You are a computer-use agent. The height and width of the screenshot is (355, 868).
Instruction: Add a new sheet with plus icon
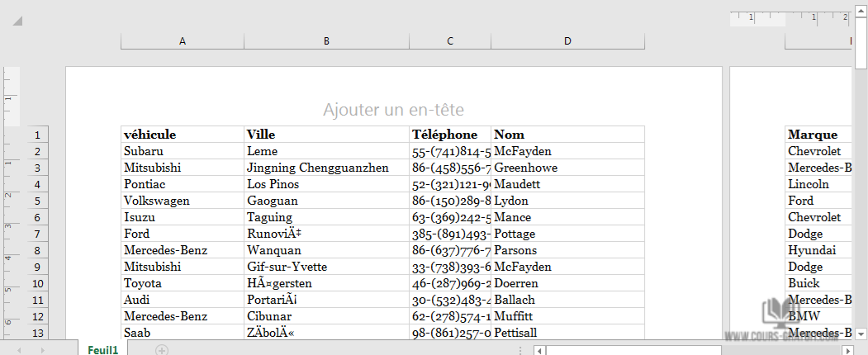(x=162, y=350)
